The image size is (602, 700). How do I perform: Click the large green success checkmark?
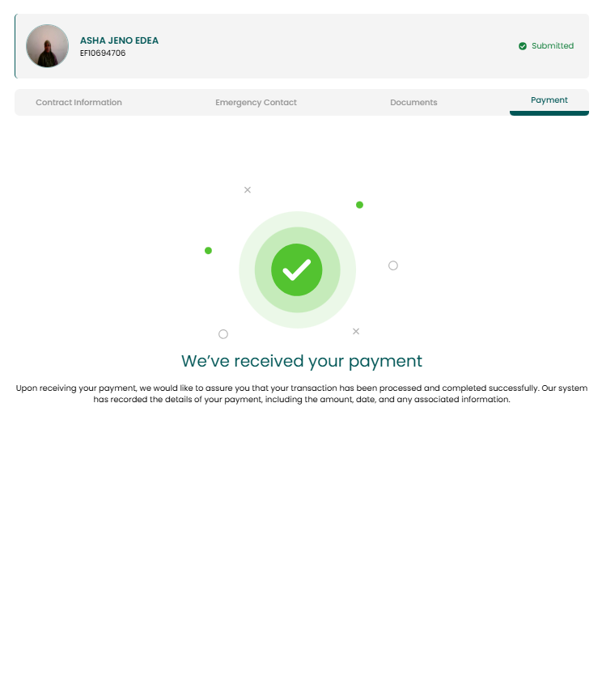pos(297,269)
